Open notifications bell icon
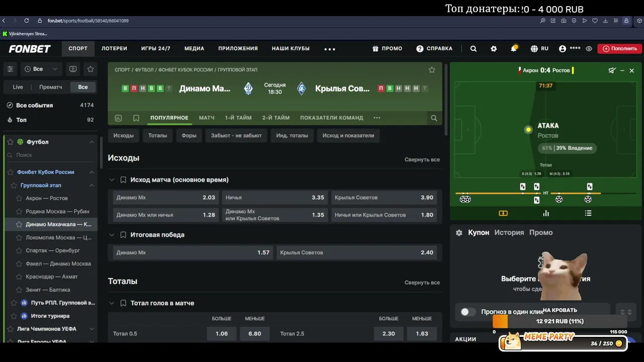The height and width of the screenshot is (362, 644). click(x=514, y=48)
